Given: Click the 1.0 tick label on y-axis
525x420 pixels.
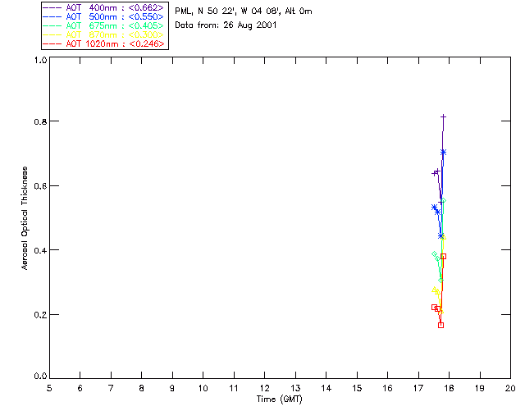Looking at the screenshot, I should [x=39, y=61].
